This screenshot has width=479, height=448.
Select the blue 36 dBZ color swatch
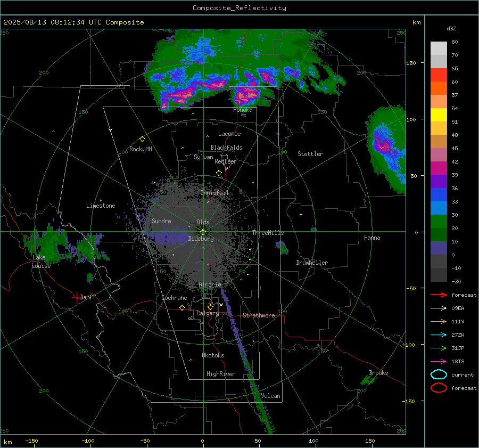coord(439,194)
